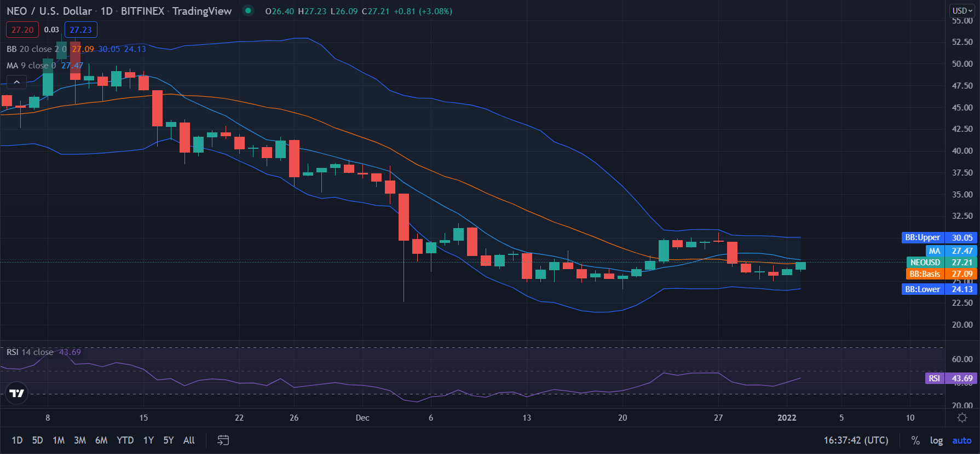Click the Dec date axis label
This screenshot has width=980, height=454.
point(362,418)
